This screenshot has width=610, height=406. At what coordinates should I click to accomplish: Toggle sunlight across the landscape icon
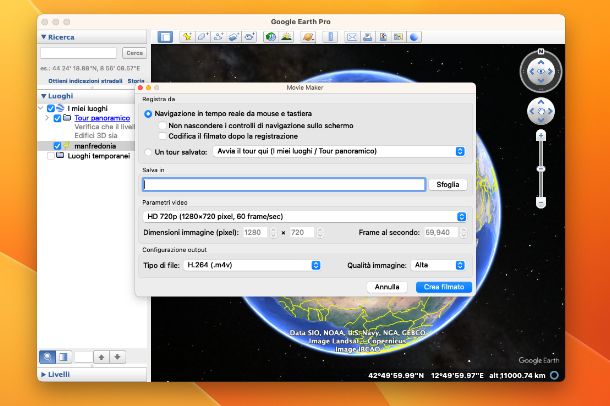pyautogui.click(x=286, y=37)
